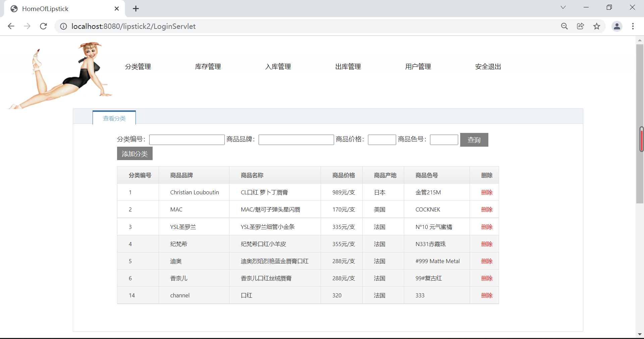Bookmark this page with the star icon
The width and height of the screenshot is (644, 339).
coord(597,26)
